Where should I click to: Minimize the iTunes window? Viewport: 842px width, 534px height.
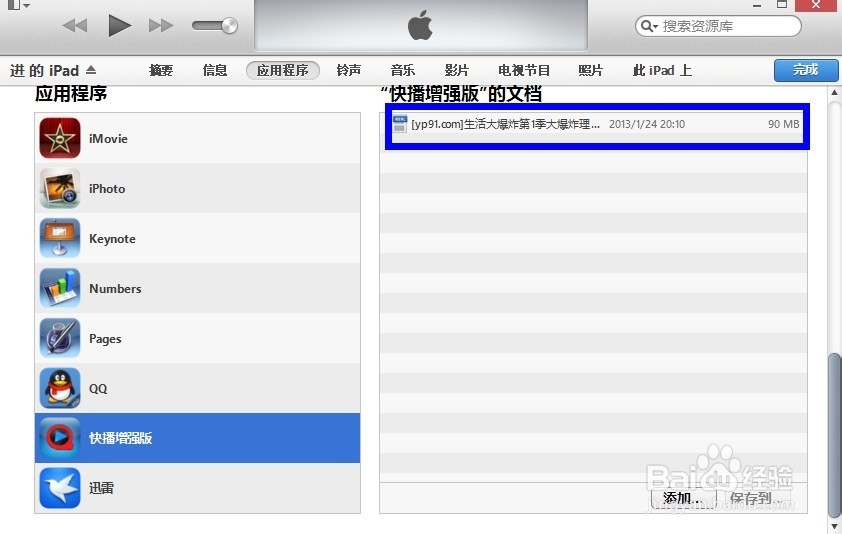point(757,5)
